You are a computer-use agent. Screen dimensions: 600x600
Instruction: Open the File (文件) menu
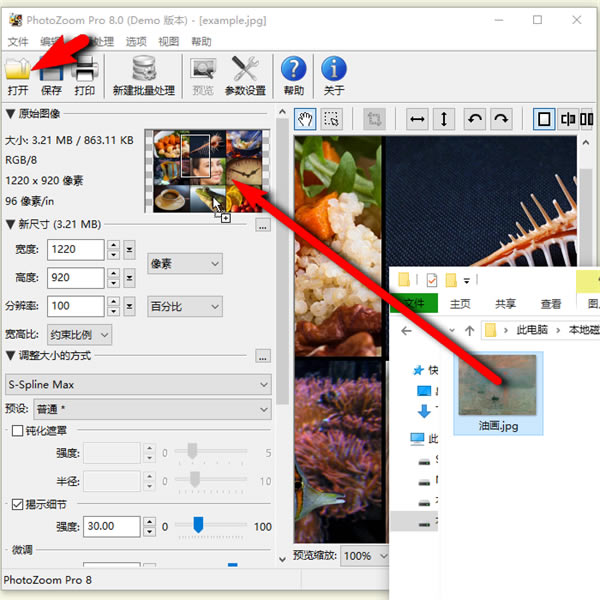(18, 41)
